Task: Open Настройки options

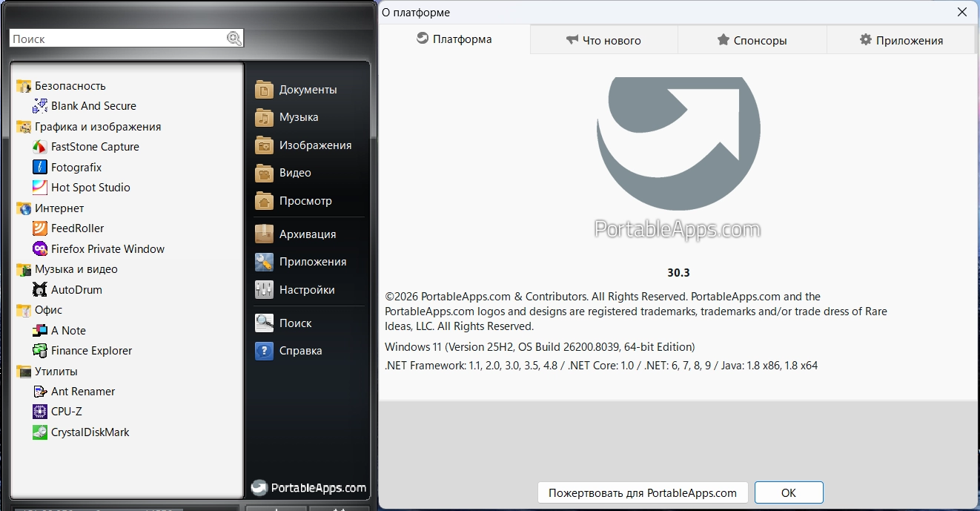Action: click(x=295, y=290)
